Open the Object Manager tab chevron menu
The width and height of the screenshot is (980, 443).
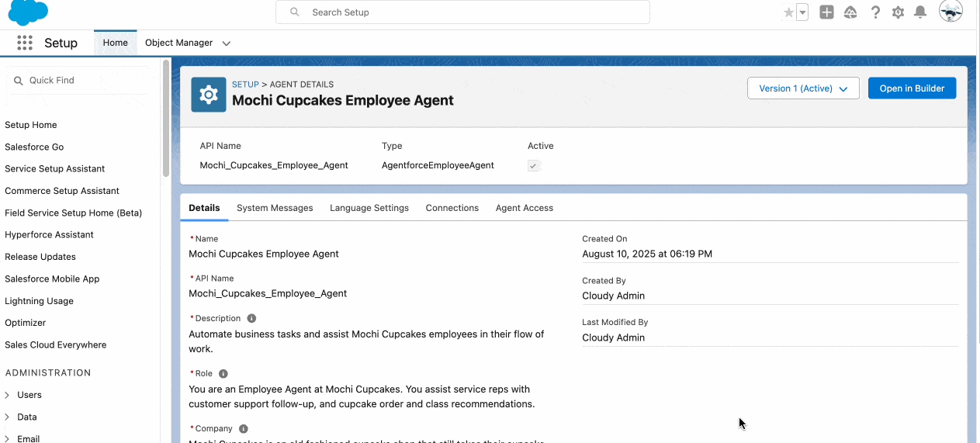point(227,43)
